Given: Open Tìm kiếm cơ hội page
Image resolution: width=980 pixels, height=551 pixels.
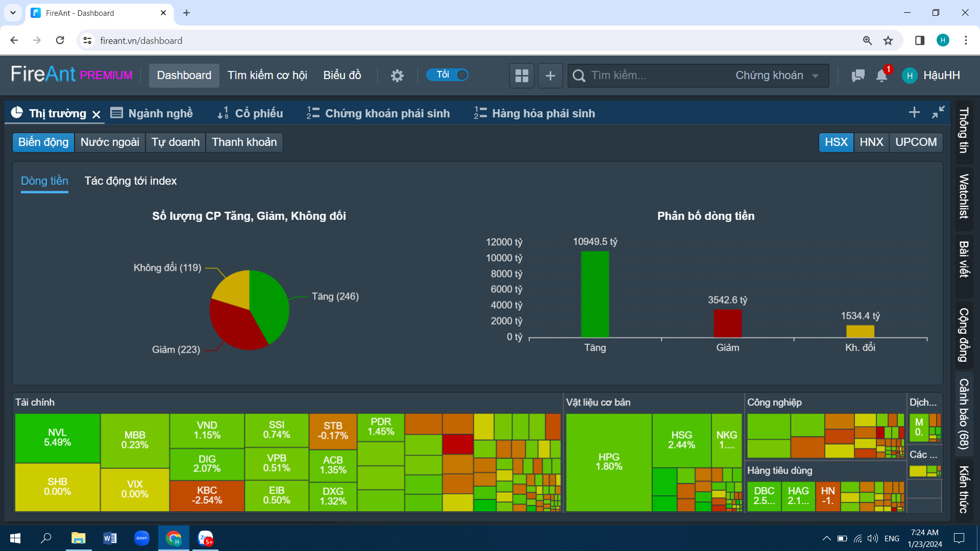Looking at the screenshot, I should coord(267,76).
